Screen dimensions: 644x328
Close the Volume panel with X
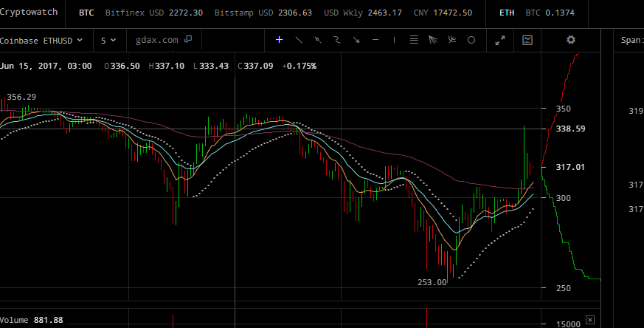pos(590,320)
